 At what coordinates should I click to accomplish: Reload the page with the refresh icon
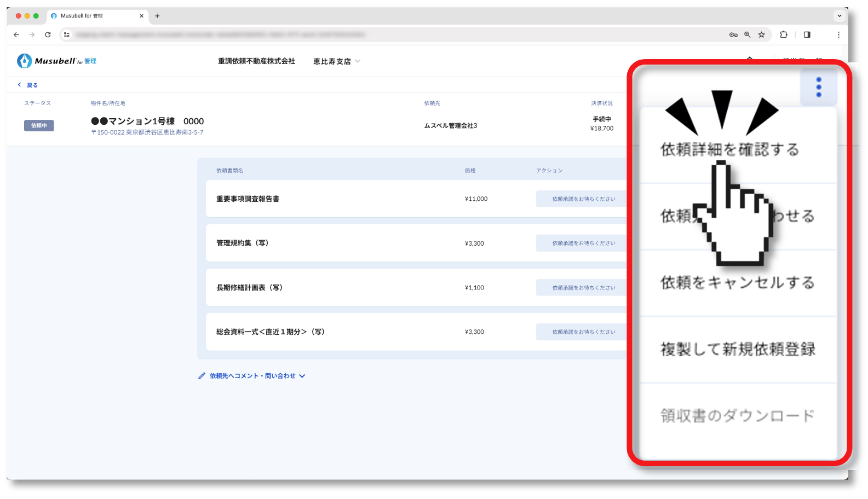coord(48,34)
